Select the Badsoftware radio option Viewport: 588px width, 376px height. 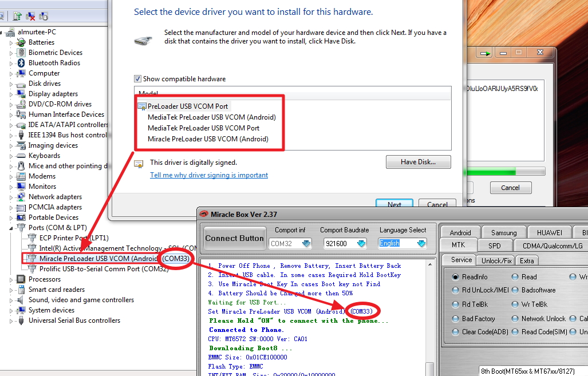[515, 290]
